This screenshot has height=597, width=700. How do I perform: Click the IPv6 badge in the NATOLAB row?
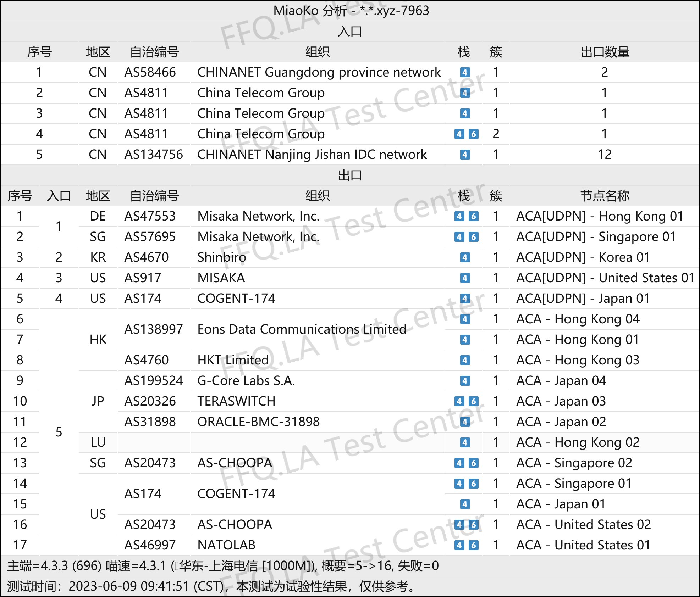[473, 545]
